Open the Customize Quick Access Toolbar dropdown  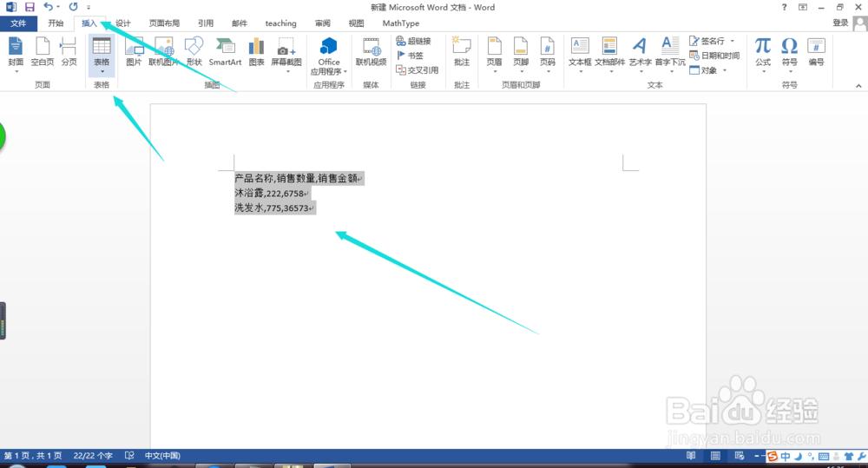pos(89,8)
